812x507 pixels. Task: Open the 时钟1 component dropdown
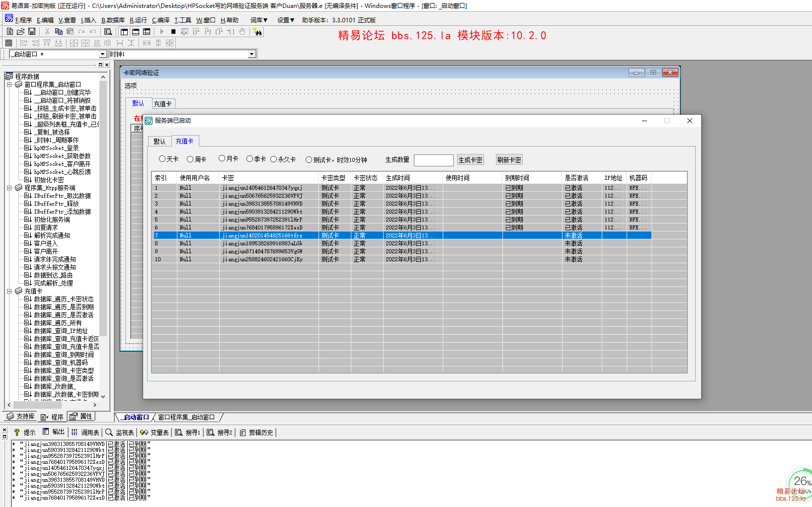(x=251, y=54)
